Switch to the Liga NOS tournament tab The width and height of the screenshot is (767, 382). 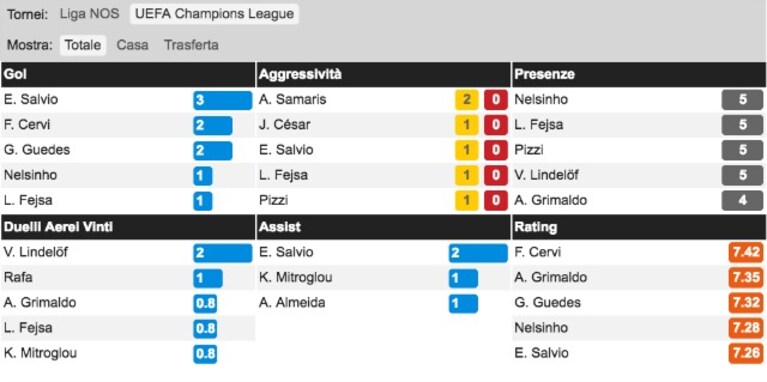tap(89, 14)
